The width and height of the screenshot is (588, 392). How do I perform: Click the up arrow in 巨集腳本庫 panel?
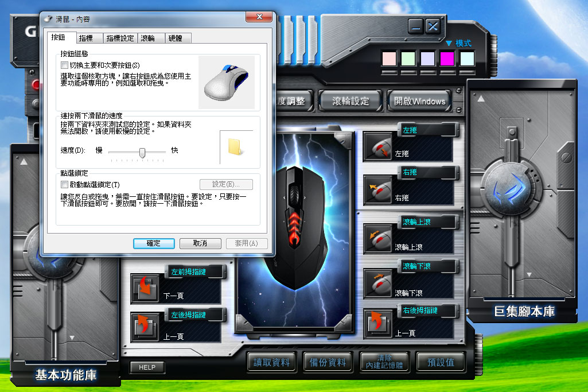481,99
